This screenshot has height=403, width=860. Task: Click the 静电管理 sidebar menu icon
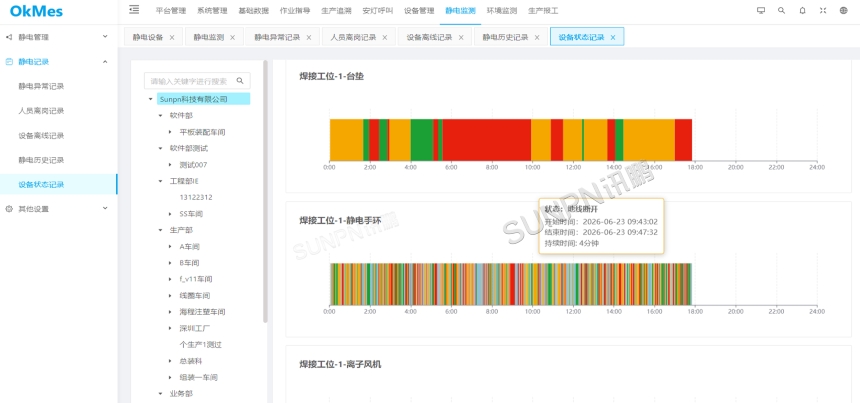pyautogui.click(x=9, y=37)
